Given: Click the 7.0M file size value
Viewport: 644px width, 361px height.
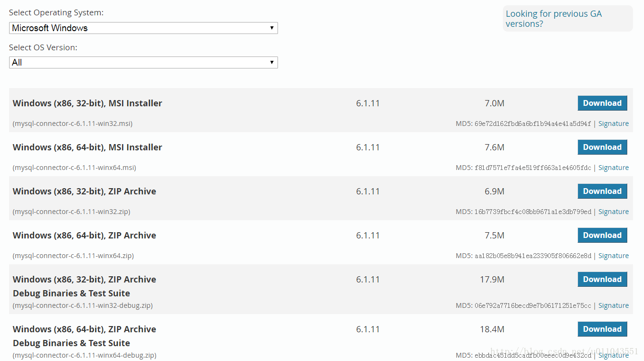Looking at the screenshot, I should (x=494, y=103).
